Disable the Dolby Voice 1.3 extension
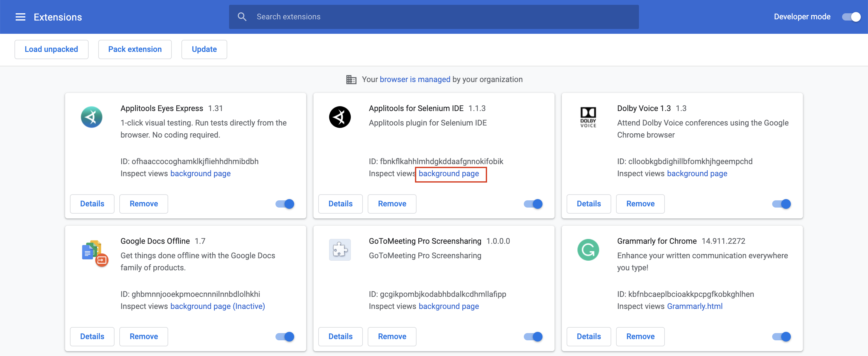The width and height of the screenshot is (868, 356). pyautogui.click(x=782, y=204)
